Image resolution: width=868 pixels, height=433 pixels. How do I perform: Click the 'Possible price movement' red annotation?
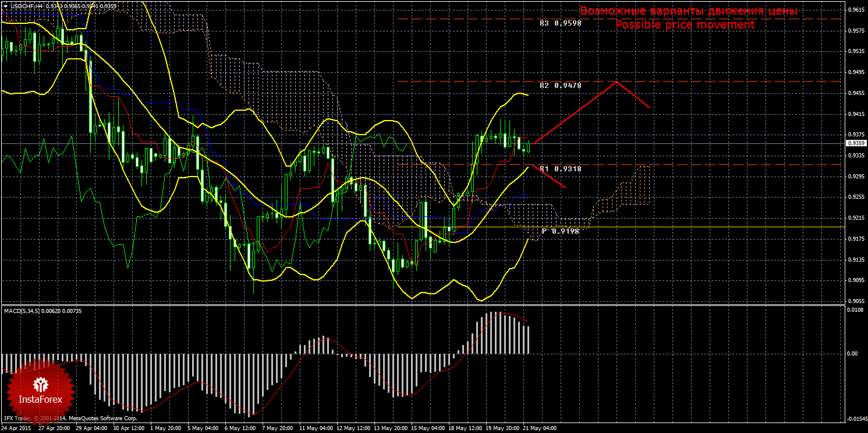(685, 25)
